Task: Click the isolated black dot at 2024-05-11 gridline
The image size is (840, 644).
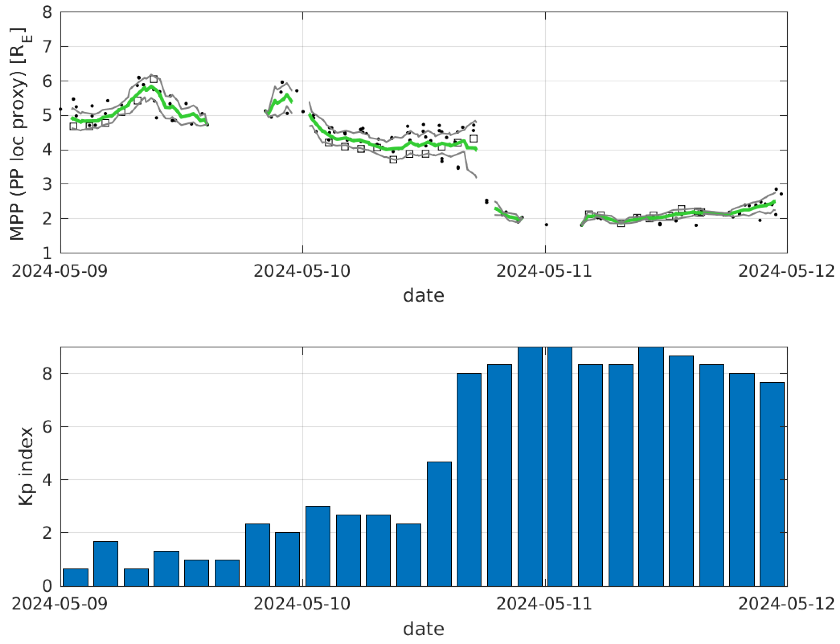Action: (x=546, y=225)
